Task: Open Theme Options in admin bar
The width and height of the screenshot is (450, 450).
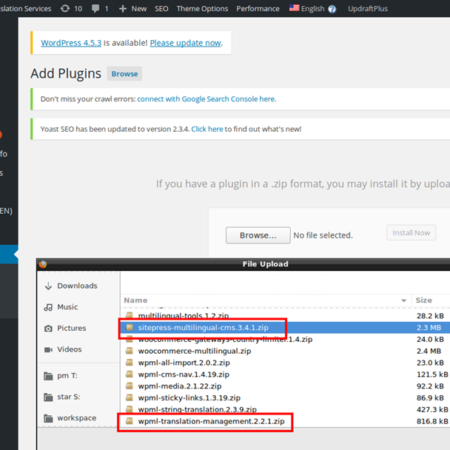Action: [x=202, y=9]
